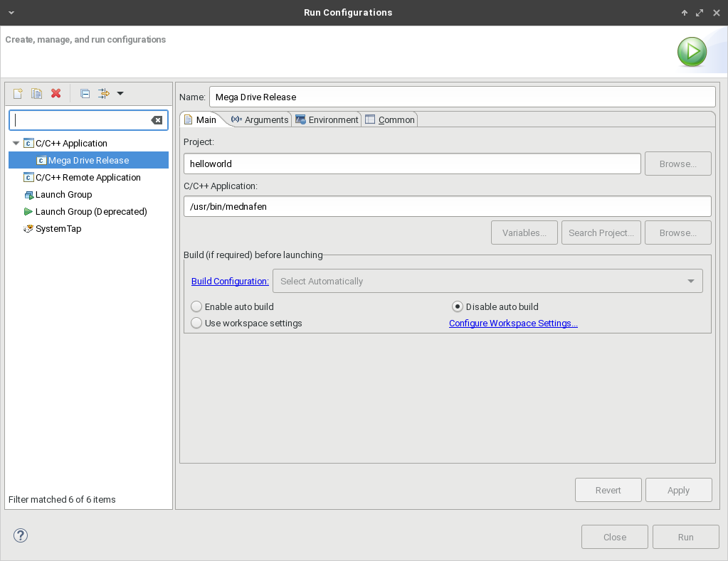Image resolution: width=728 pixels, height=561 pixels.
Task: Switch to the Arguments tab
Action: [260, 119]
